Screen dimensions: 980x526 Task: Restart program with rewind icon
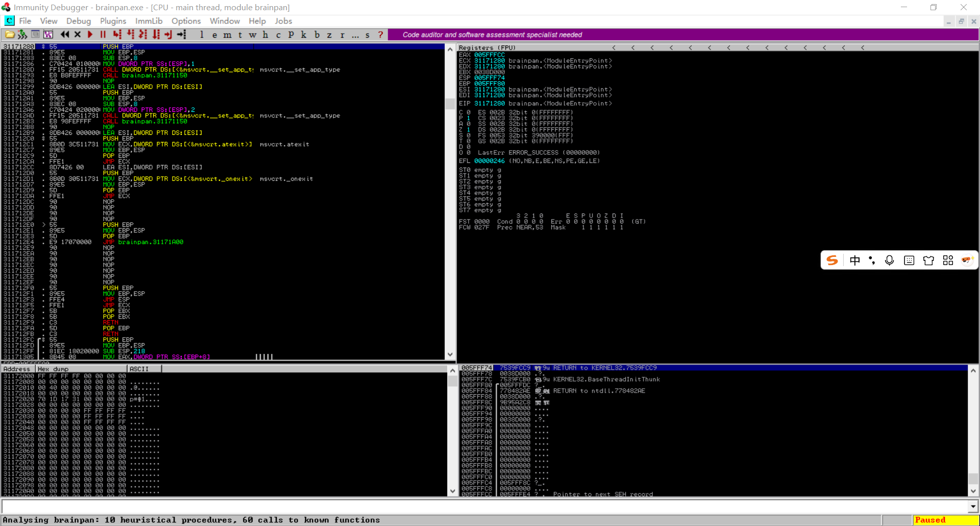[x=65, y=34]
